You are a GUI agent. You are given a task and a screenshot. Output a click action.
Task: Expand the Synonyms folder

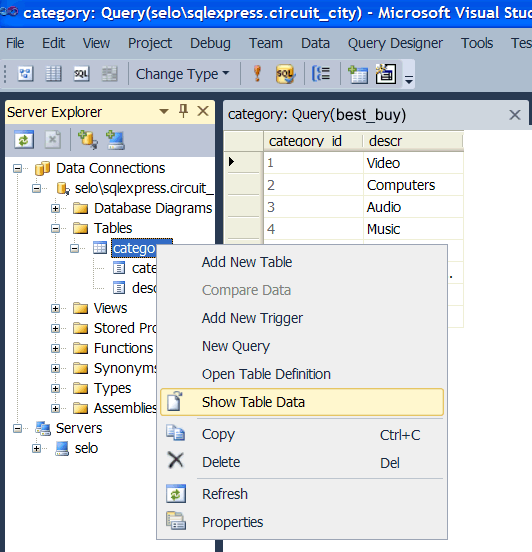[55, 369]
